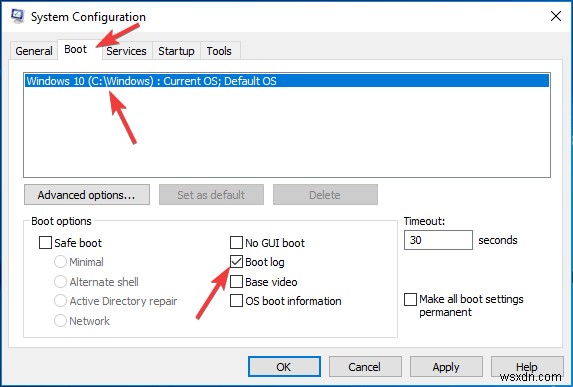Go to the Startup tab
Viewport: 573px width, 387px height.
176,51
